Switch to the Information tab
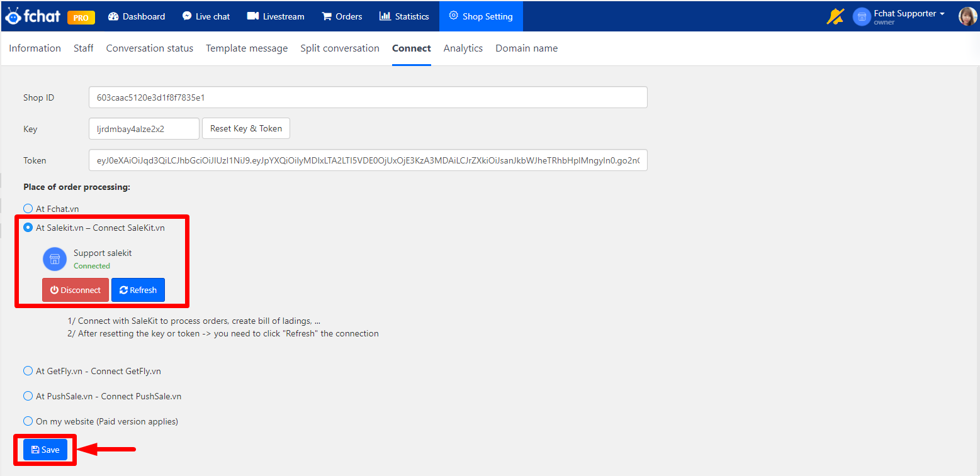Screen dimensions: 980x476 point(35,48)
